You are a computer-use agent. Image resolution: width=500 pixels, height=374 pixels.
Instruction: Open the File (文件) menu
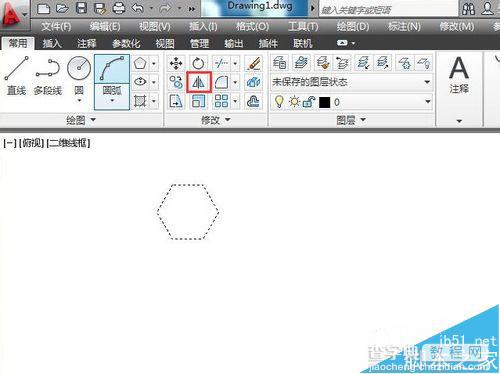(56, 26)
